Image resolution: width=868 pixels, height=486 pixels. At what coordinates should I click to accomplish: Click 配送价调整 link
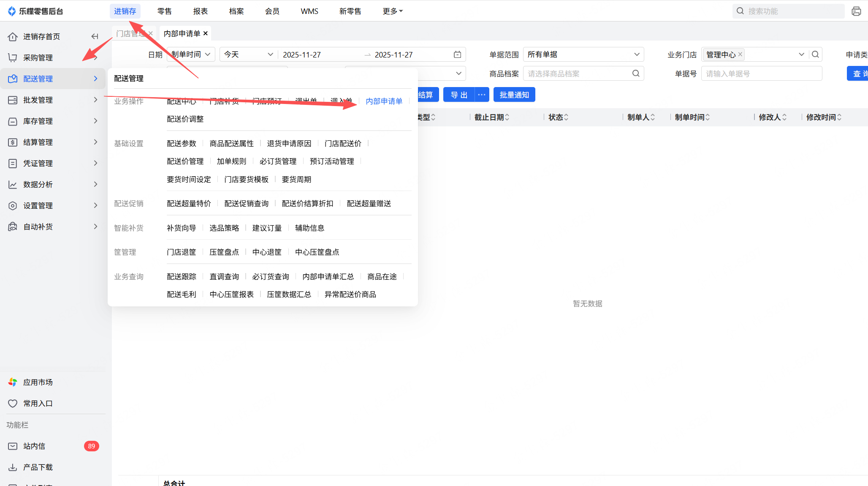click(185, 119)
